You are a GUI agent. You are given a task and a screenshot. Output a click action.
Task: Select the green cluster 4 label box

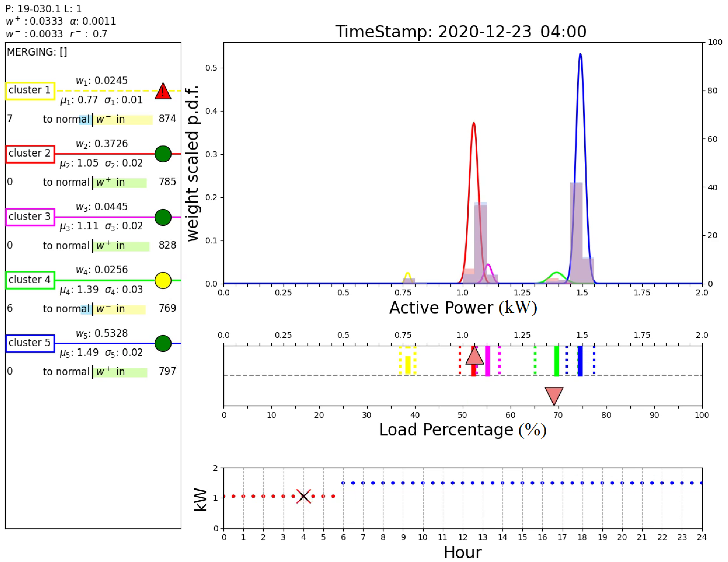tap(30, 280)
